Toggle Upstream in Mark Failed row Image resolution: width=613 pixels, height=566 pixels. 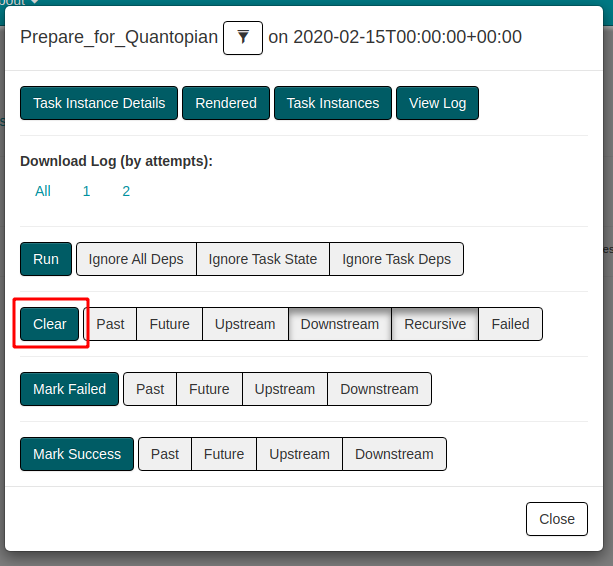285,389
